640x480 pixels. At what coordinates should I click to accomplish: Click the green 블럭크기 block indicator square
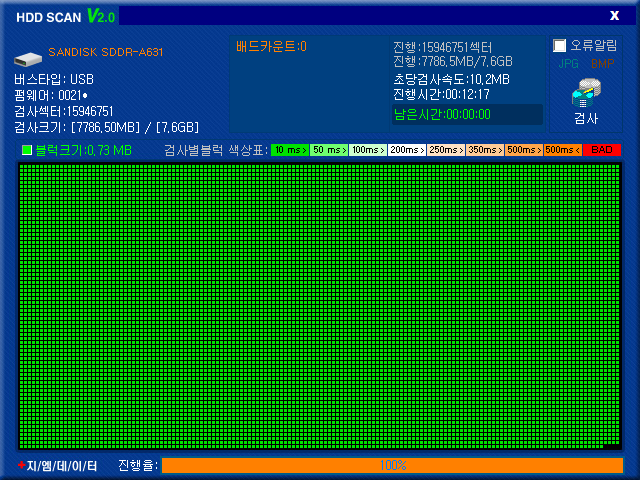(x=27, y=150)
